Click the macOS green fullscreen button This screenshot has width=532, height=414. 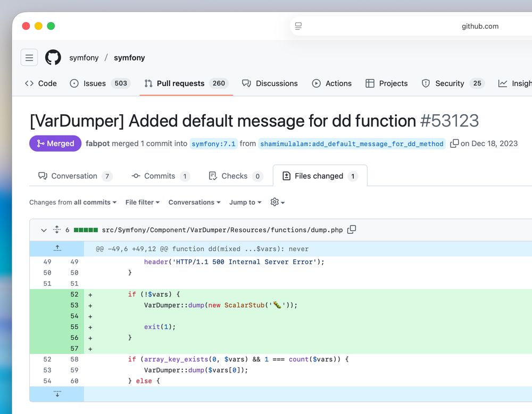(51, 26)
